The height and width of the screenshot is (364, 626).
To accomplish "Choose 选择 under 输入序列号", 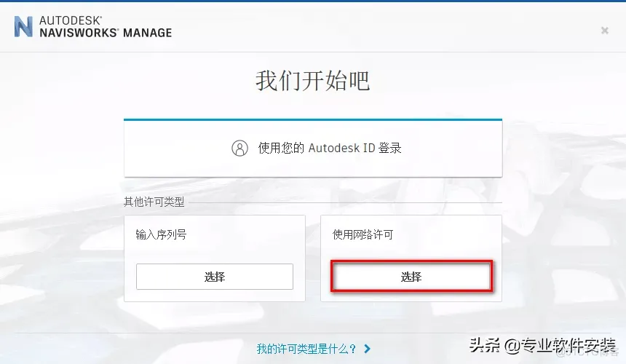I will pyautogui.click(x=215, y=277).
